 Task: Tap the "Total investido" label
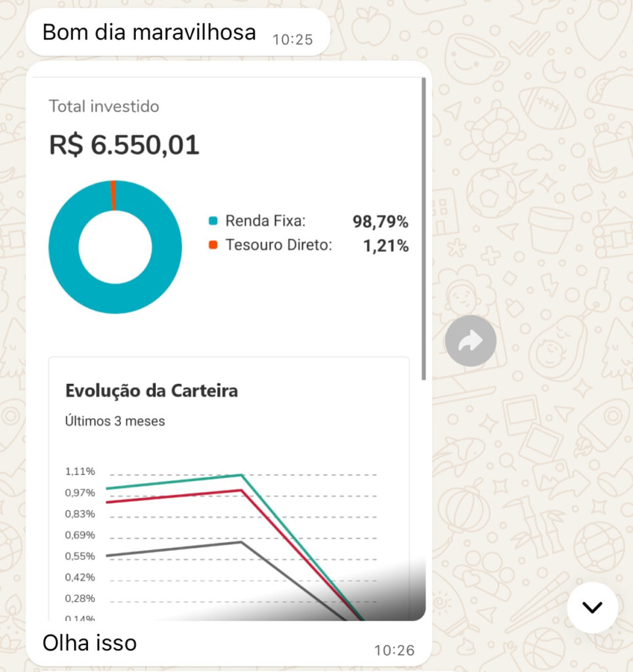click(104, 106)
